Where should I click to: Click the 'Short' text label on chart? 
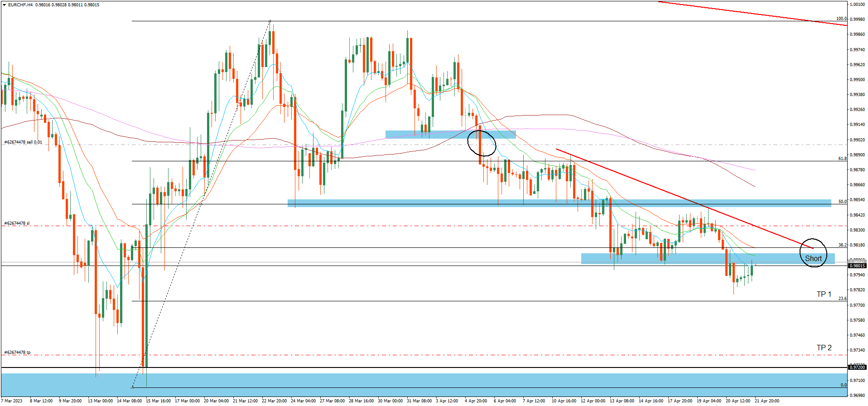click(x=813, y=259)
